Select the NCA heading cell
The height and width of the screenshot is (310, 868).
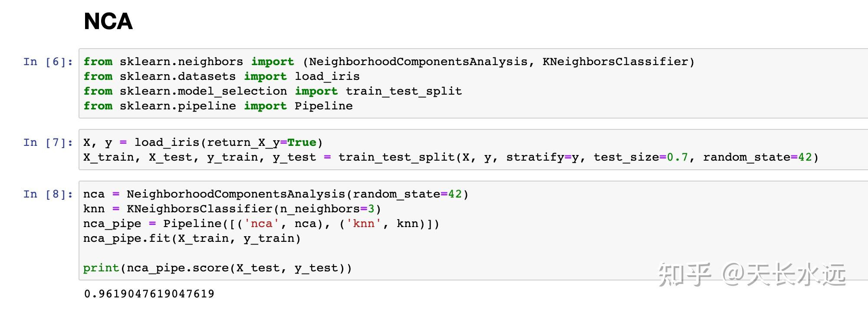click(x=108, y=21)
